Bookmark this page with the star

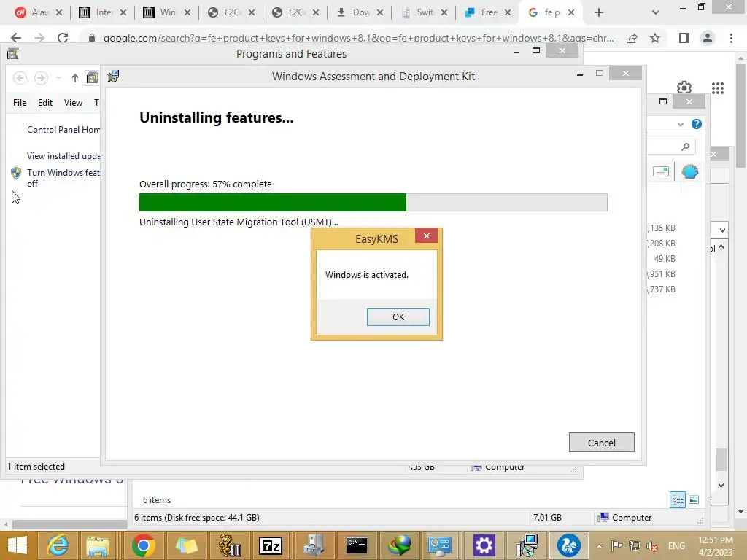(x=655, y=38)
